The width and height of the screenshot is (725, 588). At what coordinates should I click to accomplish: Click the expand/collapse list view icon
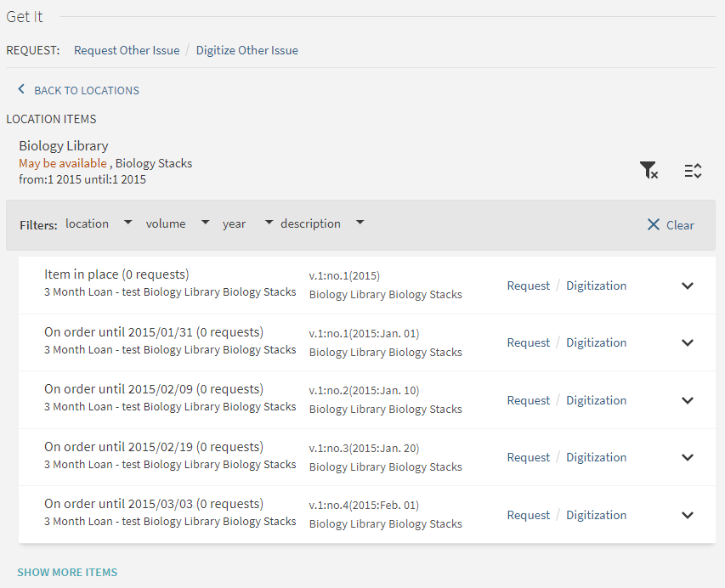(x=693, y=171)
